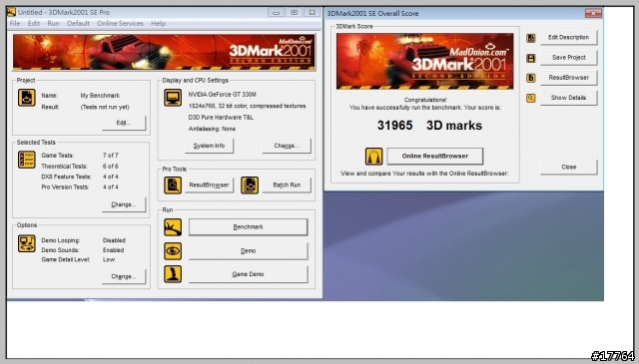The image size is (639, 364).
Task: Click ResultBrowser button in score window
Action: click(x=568, y=78)
